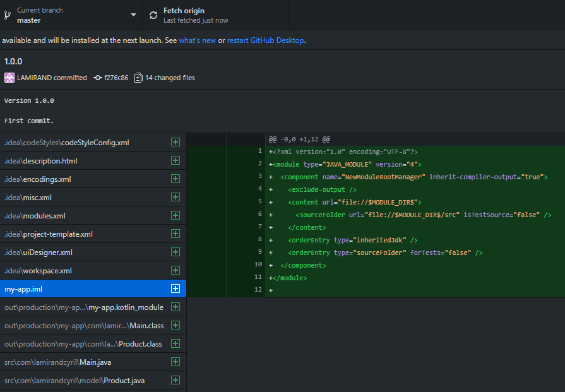Click added icon for misc.xml
565x392 pixels.
click(x=175, y=197)
